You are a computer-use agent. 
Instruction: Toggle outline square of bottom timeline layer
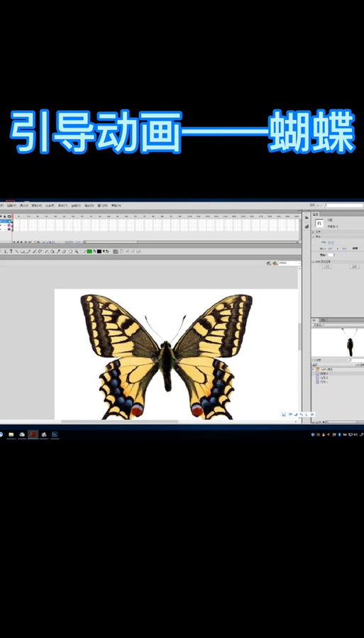point(9,229)
